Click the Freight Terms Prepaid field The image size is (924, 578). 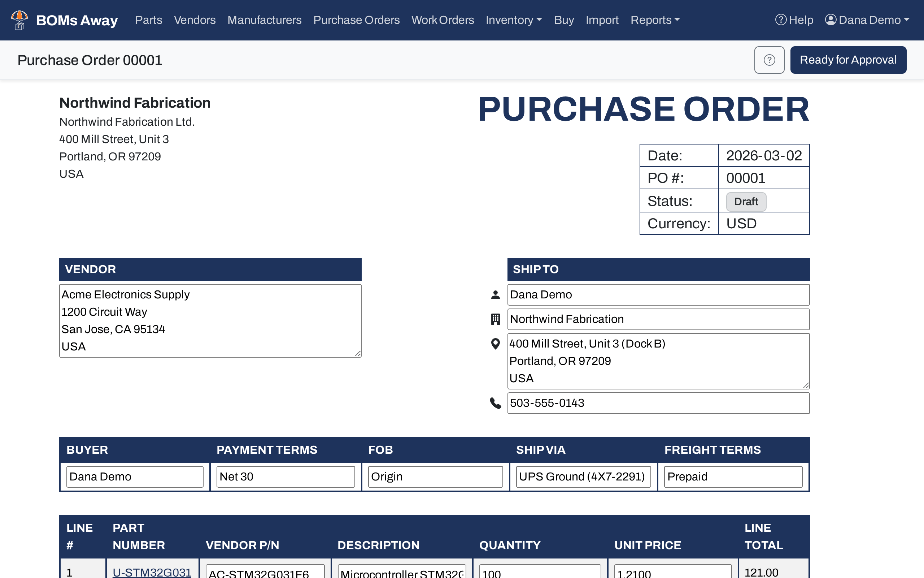(x=733, y=477)
